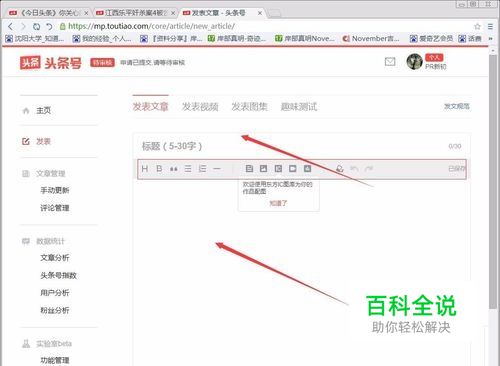Click the third media insert icon

click(278, 169)
